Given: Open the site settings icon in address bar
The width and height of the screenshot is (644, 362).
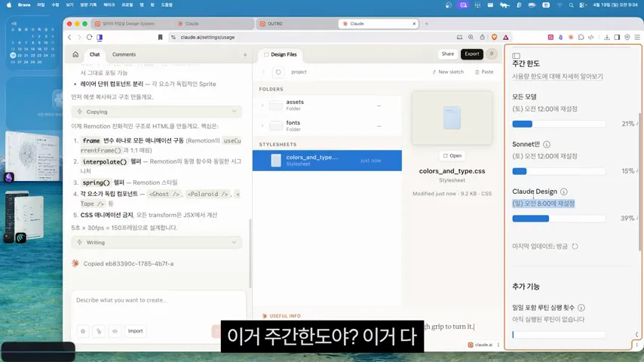Looking at the screenshot, I should pyautogui.click(x=173, y=37).
